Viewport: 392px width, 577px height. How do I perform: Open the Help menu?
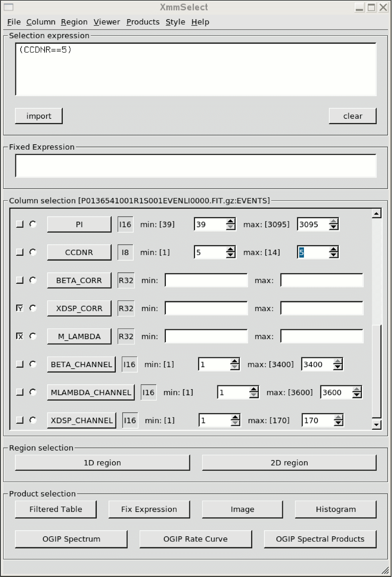tap(200, 22)
